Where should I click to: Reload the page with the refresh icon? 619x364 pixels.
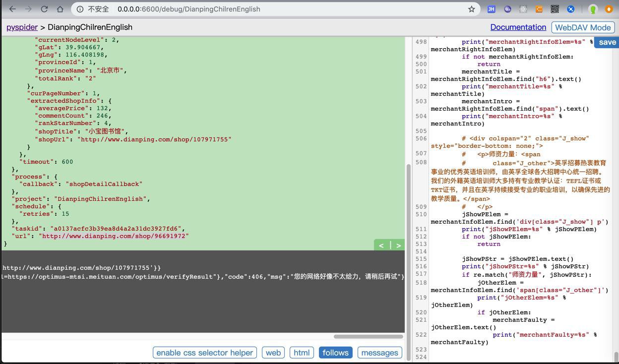coord(44,9)
